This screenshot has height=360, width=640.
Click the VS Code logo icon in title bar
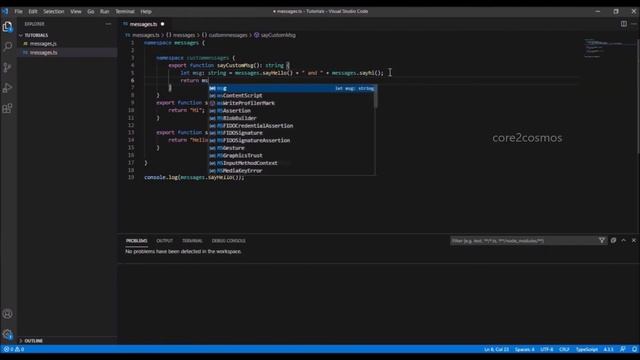(x=5, y=11)
